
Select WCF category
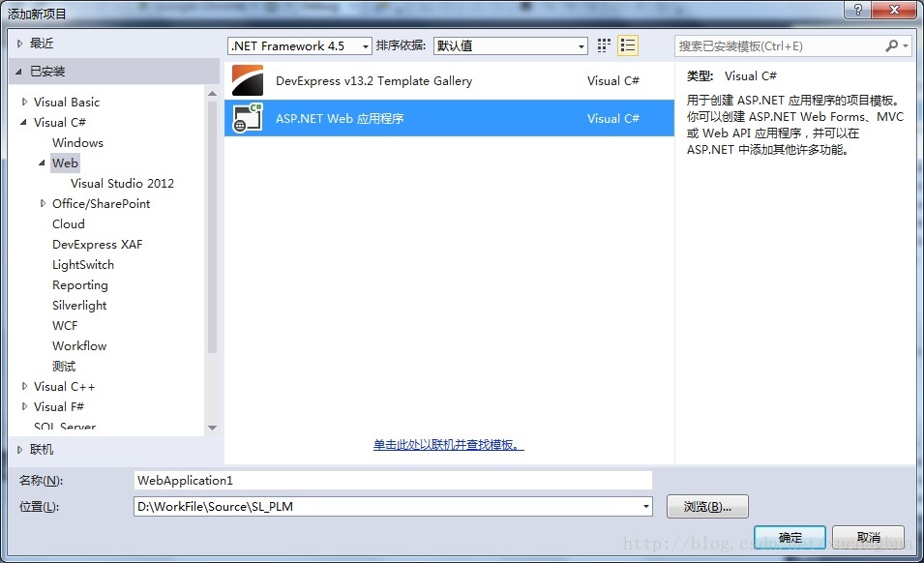click(x=65, y=326)
